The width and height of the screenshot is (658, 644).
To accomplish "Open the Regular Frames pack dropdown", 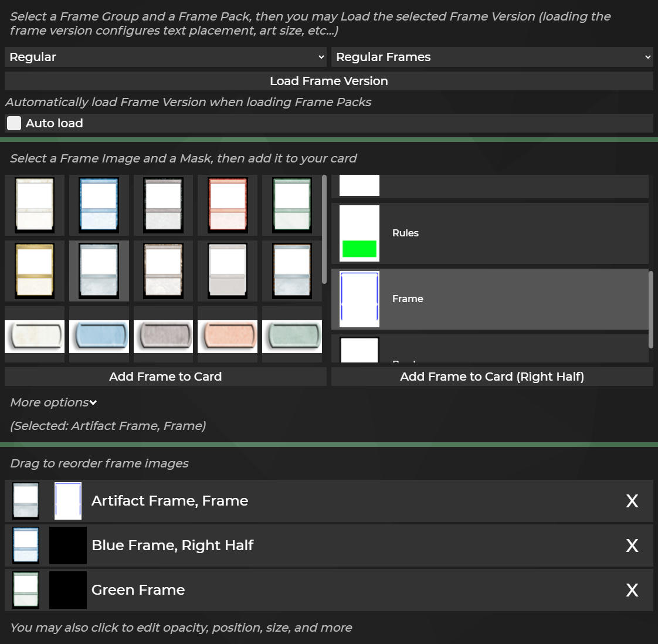I will point(492,57).
